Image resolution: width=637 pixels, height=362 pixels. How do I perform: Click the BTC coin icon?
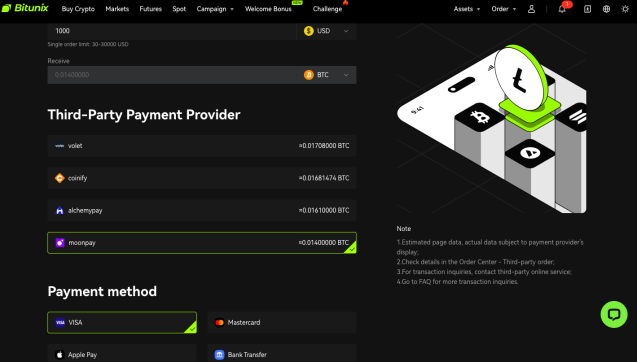309,75
